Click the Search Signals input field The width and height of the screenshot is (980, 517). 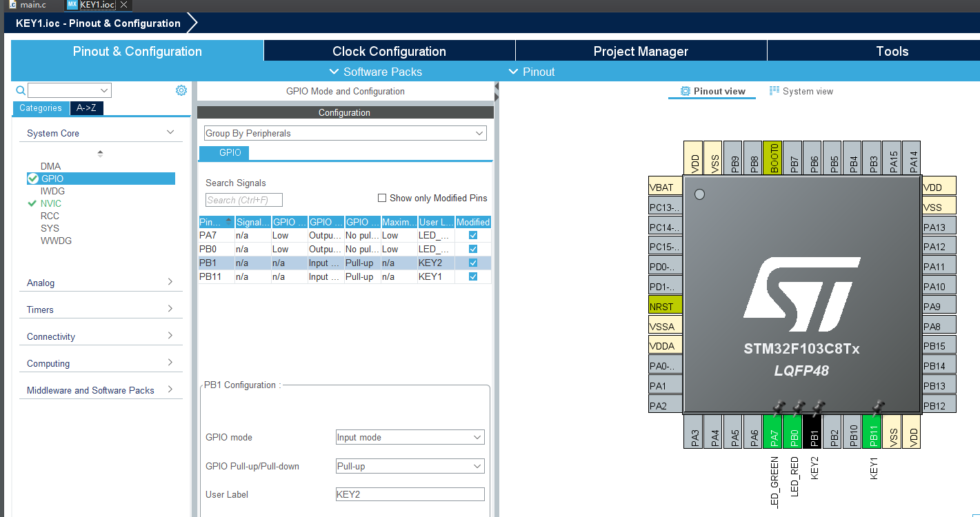tap(244, 200)
